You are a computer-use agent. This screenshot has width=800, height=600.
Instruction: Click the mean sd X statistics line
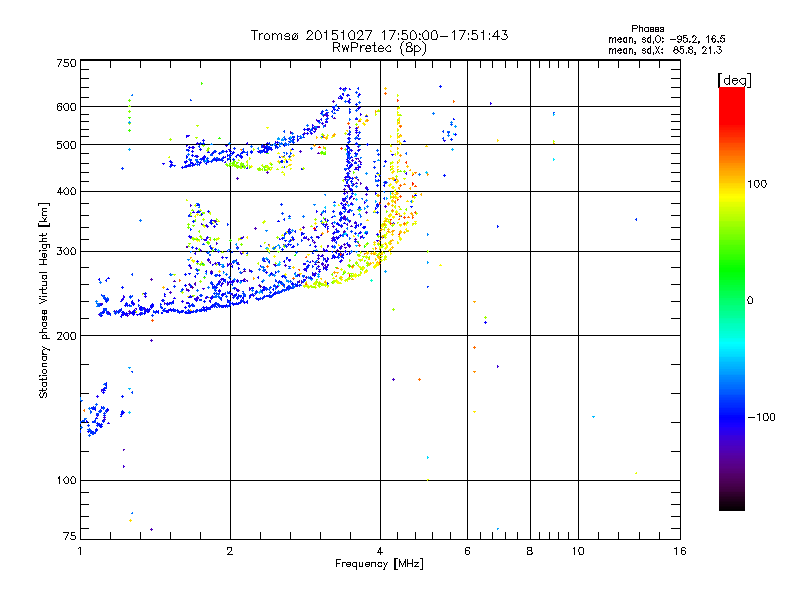665,50
